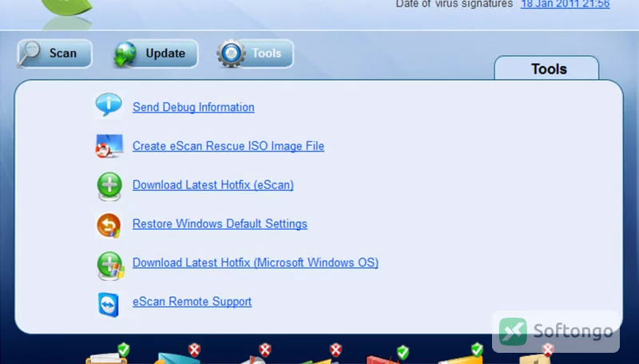Image resolution: width=639 pixels, height=364 pixels.
Task: Open the Scan section
Action: click(x=54, y=53)
